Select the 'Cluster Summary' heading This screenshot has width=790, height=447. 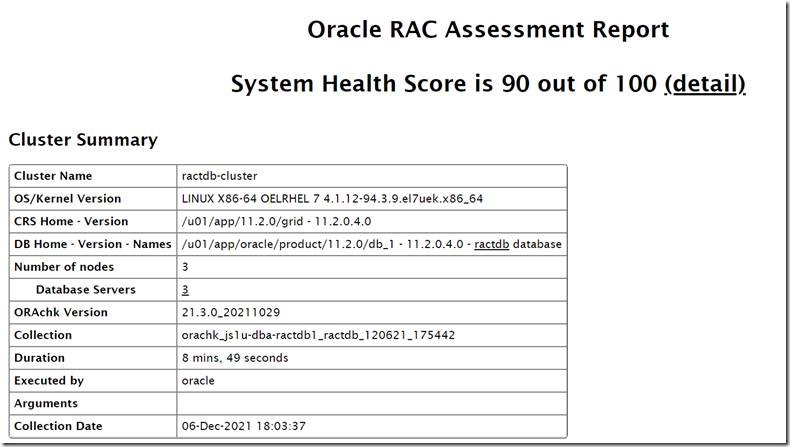click(x=83, y=140)
